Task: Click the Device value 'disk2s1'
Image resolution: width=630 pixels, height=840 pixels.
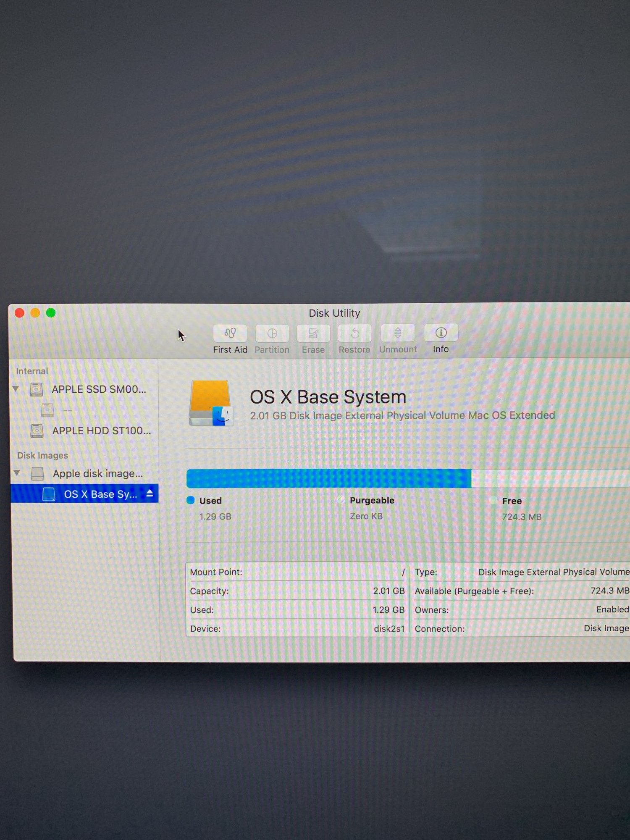Action: pos(389,629)
